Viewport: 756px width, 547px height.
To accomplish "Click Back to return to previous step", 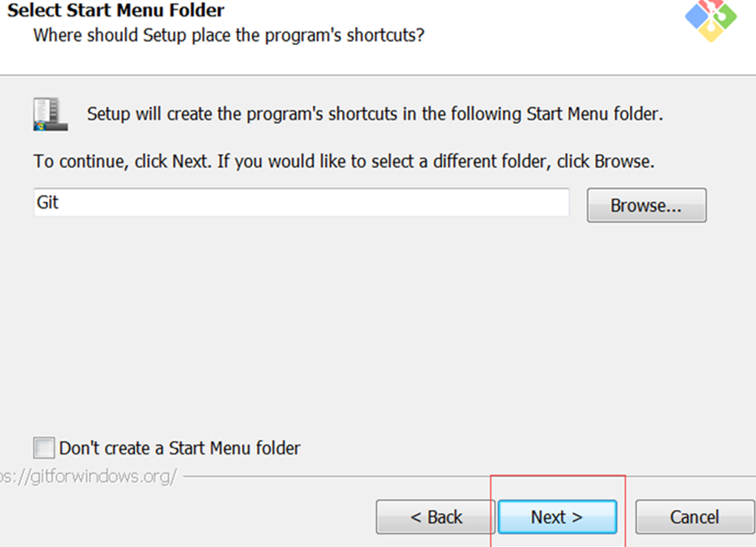I will coord(435,517).
